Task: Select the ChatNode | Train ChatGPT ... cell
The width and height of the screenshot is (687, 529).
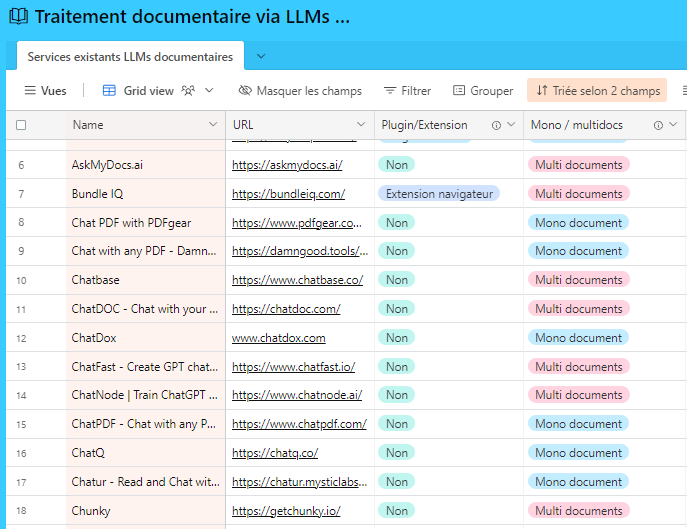Action: pos(145,395)
